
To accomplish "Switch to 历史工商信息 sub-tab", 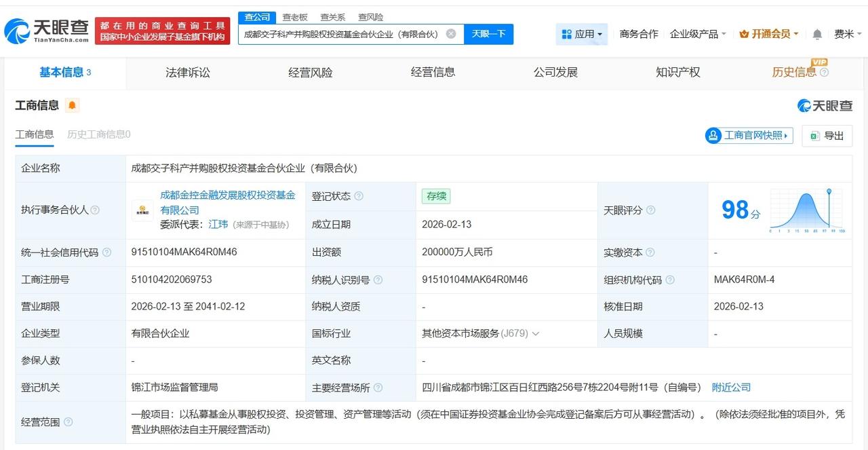I will [100, 135].
